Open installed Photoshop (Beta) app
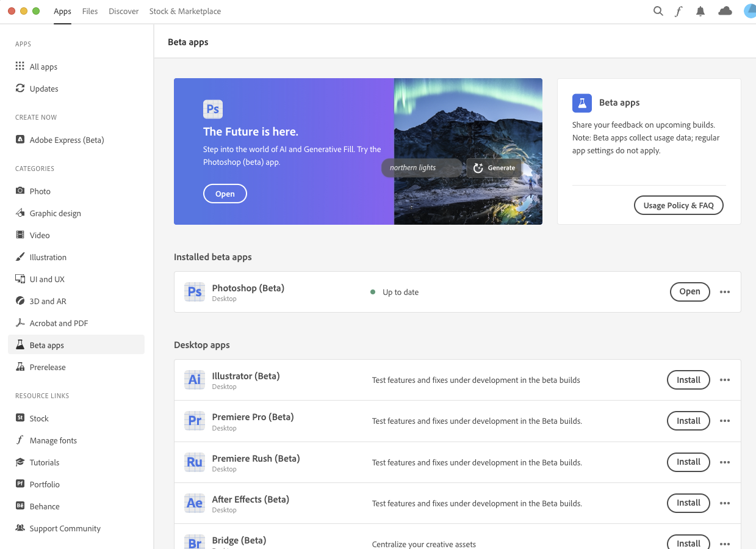 pos(689,292)
